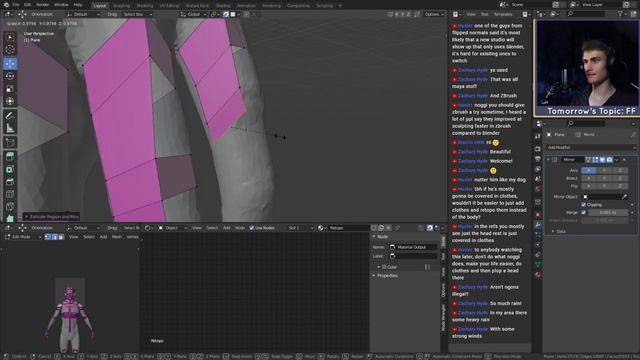Open the Object properties orange square tab
Viewport: 640px width, 360px height.
(x=538, y=215)
